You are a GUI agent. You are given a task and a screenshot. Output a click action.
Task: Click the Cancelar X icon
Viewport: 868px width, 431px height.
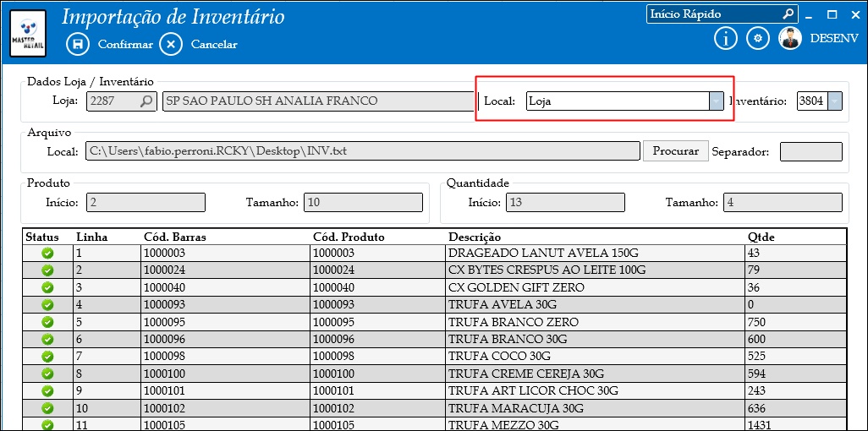[x=171, y=44]
